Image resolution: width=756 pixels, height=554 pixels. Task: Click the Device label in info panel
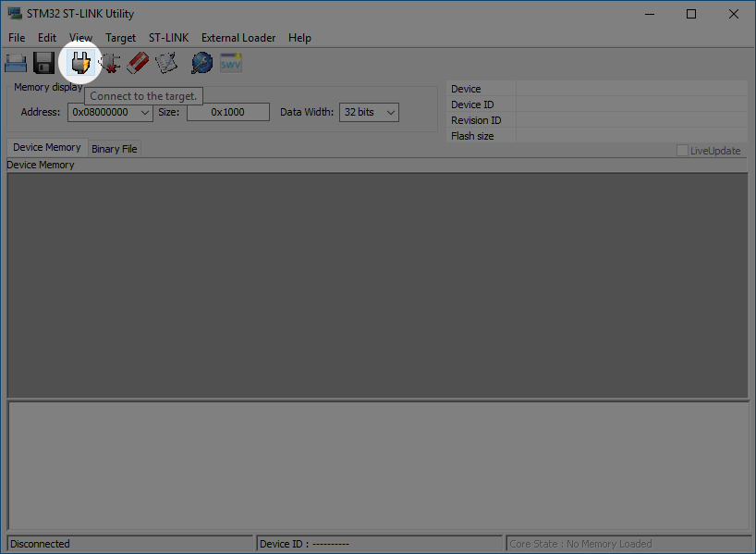(466, 89)
